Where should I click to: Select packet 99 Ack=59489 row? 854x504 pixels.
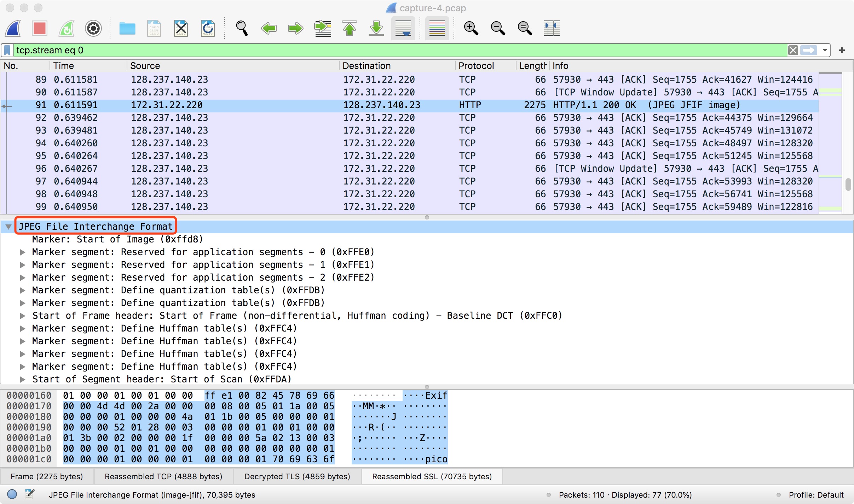coord(409,207)
